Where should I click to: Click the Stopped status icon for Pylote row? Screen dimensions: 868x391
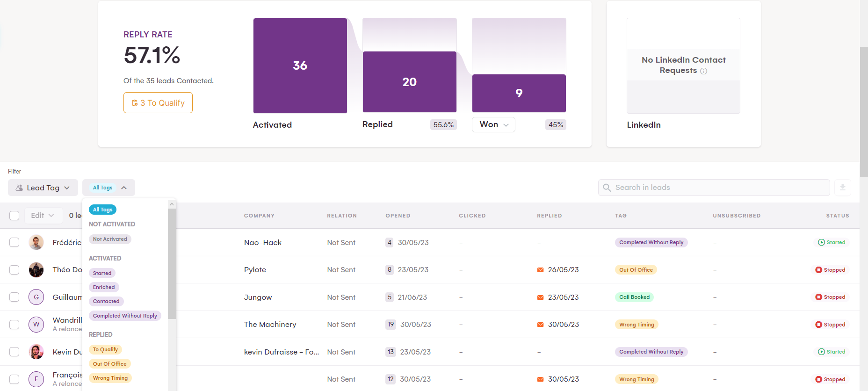[818, 270]
